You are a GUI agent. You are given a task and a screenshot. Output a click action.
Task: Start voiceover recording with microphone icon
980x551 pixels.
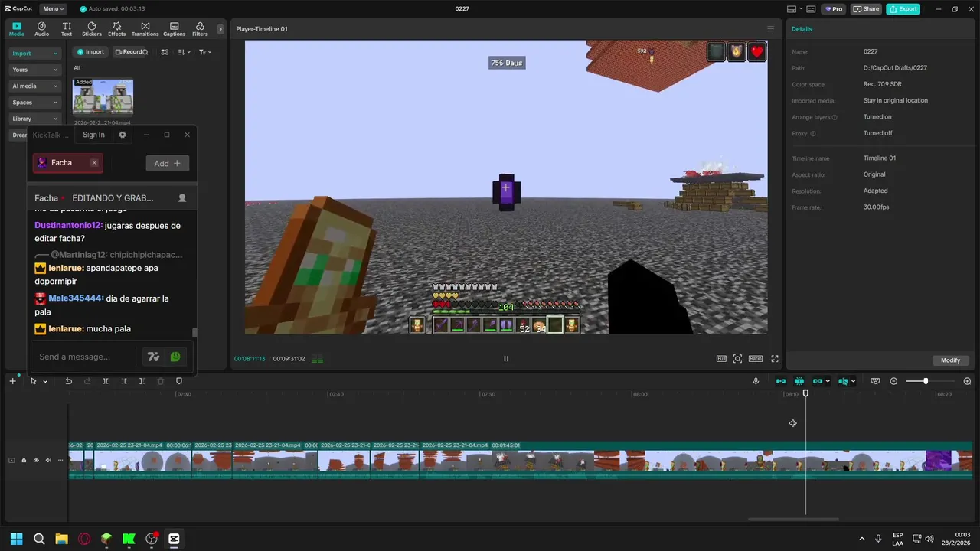[756, 381]
